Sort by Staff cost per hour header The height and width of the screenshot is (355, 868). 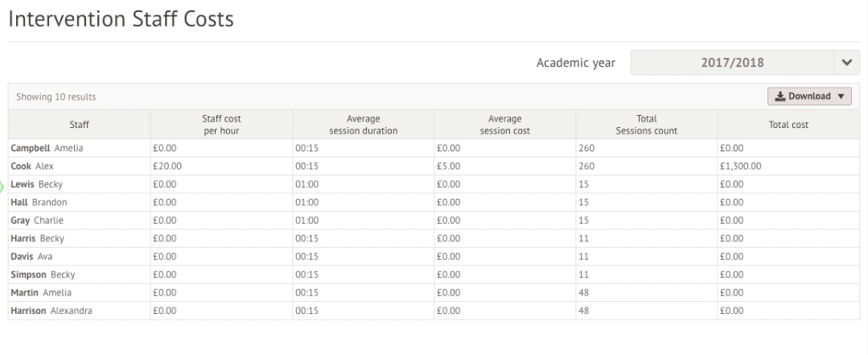(x=221, y=125)
